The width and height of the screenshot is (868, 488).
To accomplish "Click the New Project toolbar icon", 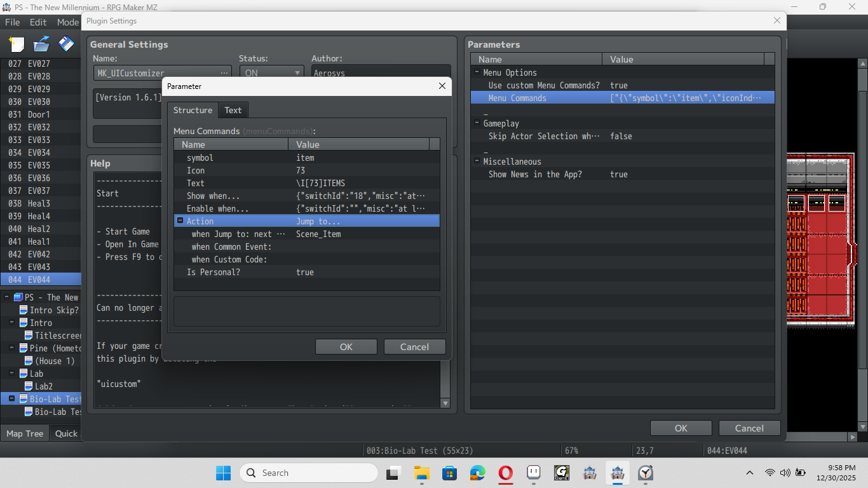I will coord(17,44).
